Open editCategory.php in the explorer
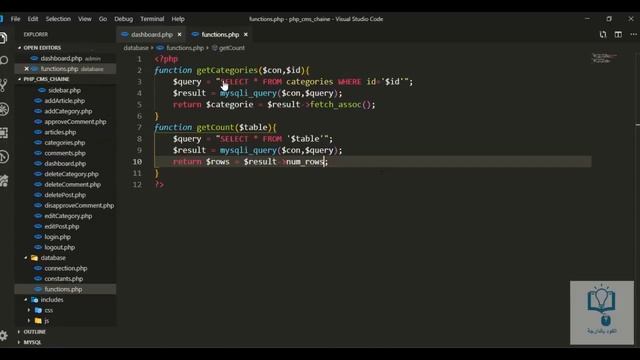 (68, 216)
